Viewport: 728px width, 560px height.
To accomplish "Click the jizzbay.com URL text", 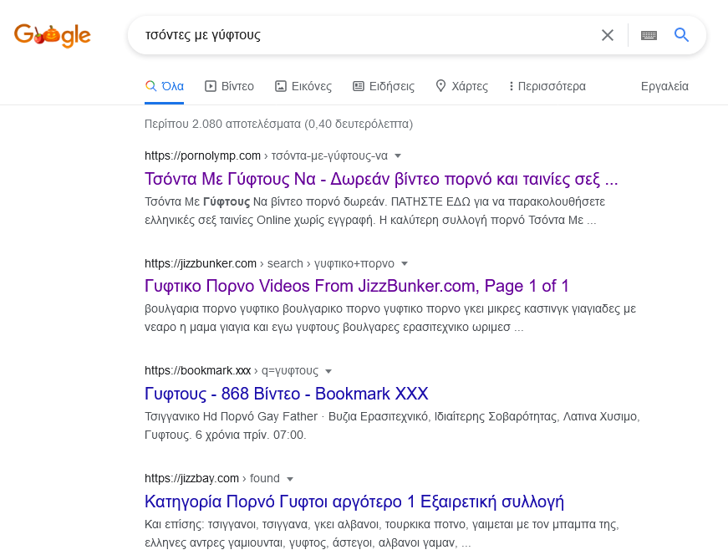I will coord(191,478).
